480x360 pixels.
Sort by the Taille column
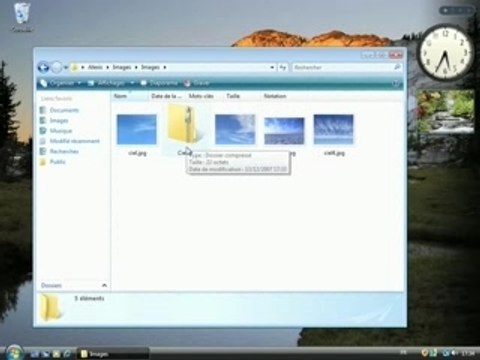click(x=242, y=96)
